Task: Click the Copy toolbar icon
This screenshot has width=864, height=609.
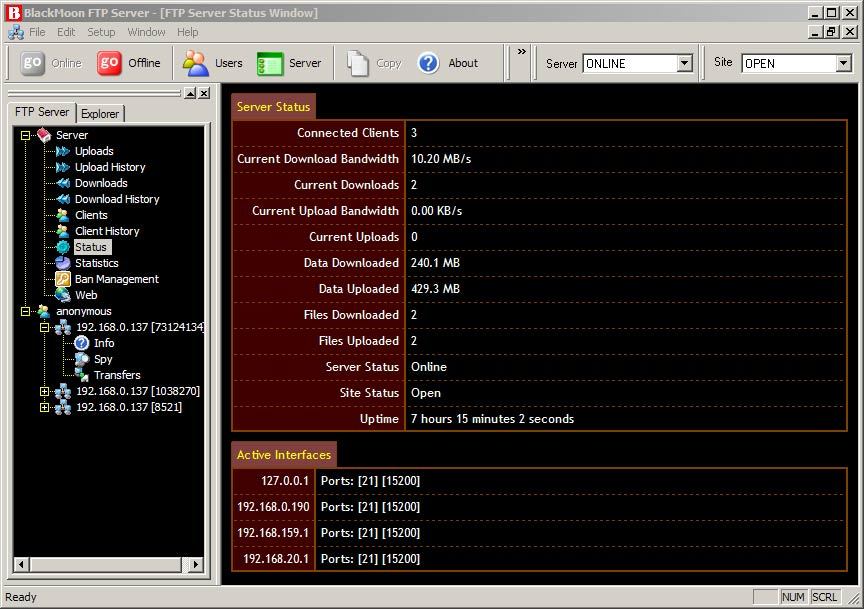Action: 358,63
